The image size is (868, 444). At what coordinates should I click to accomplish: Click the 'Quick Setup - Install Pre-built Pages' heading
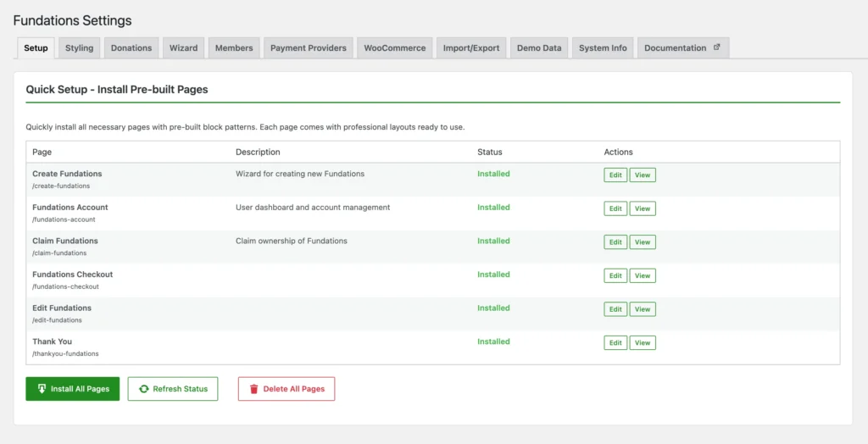pos(117,89)
